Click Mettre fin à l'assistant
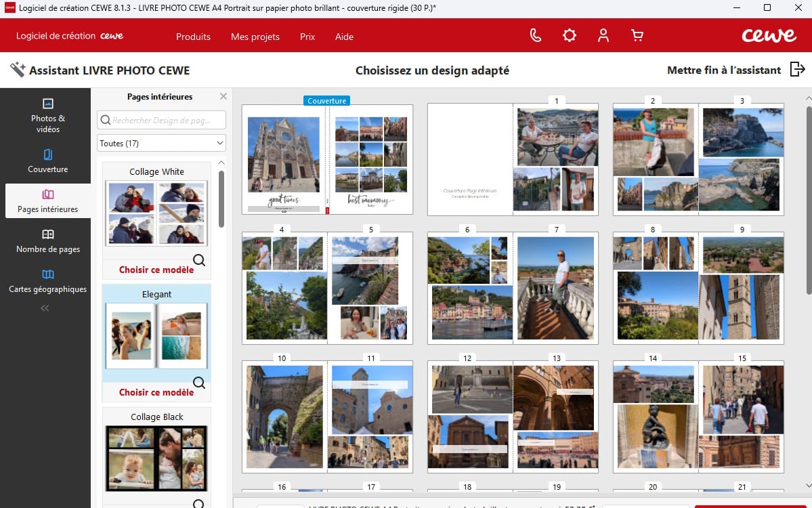The image size is (812, 508). tap(723, 70)
